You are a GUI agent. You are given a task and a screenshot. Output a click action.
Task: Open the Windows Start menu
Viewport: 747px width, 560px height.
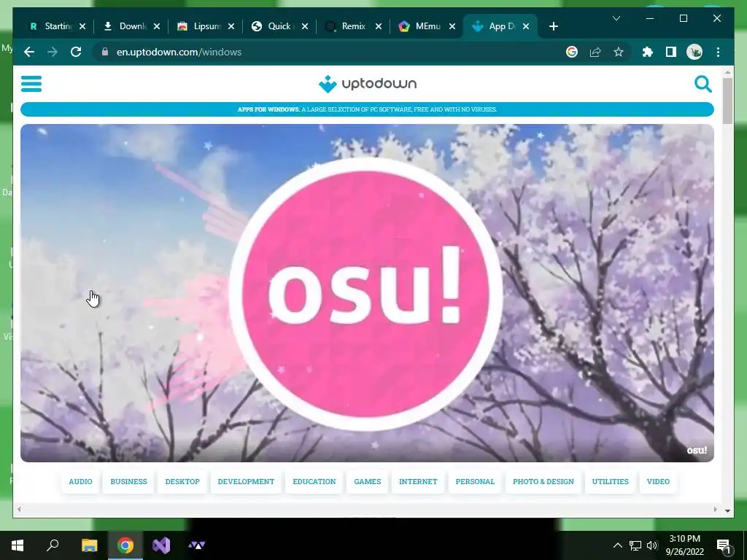pyautogui.click(x=18, y=545)
